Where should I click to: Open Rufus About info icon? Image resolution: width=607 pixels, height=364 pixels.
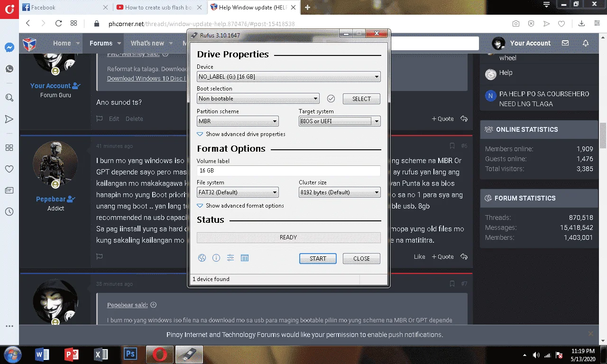coord(216,258)
